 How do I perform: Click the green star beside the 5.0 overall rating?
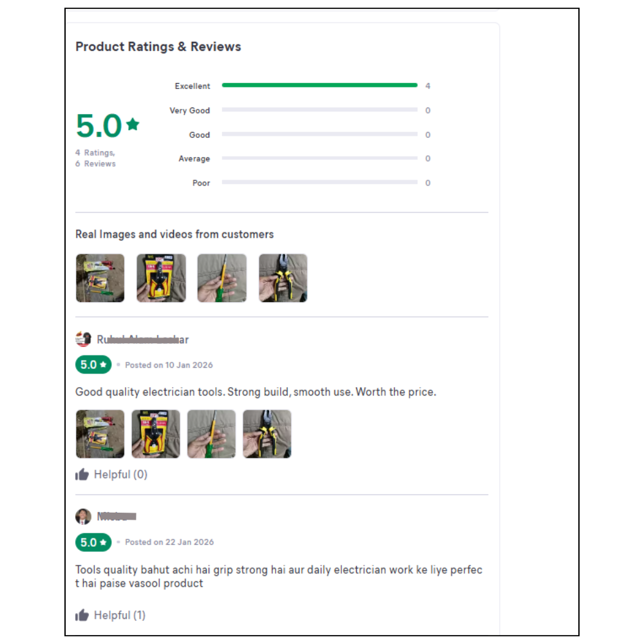pos(133,124)
